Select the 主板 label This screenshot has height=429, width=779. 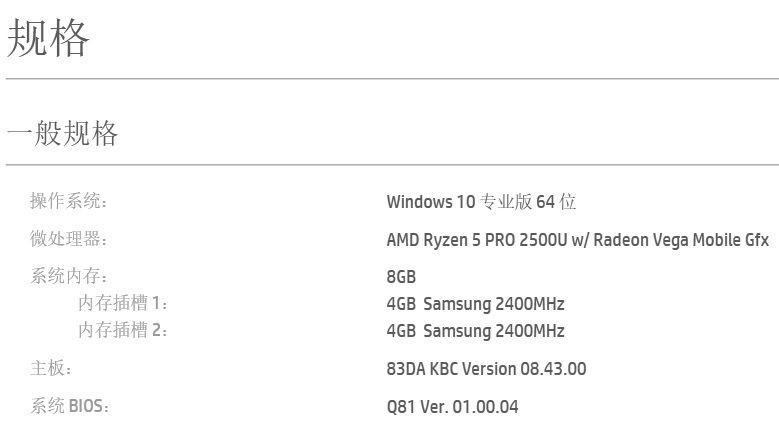click(x=52, y=369)
